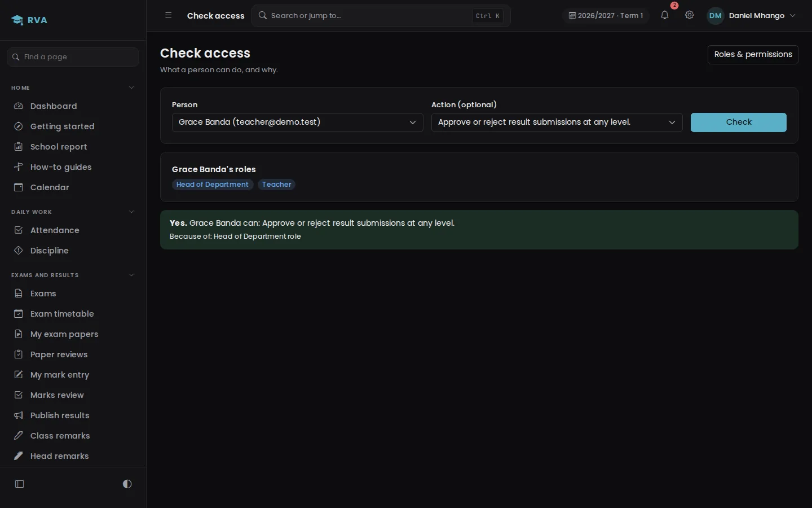Open settings gear in top bar

[689, 15]
